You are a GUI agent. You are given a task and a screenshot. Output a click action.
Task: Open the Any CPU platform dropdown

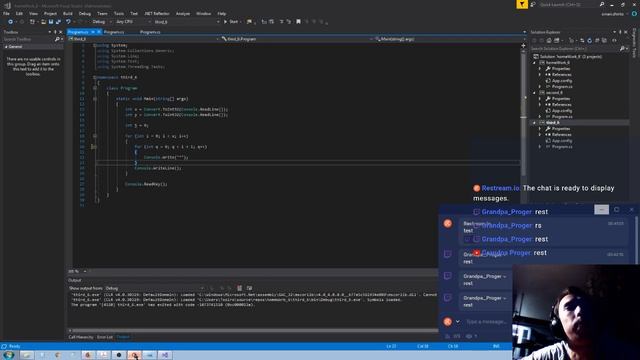(133, 22)
